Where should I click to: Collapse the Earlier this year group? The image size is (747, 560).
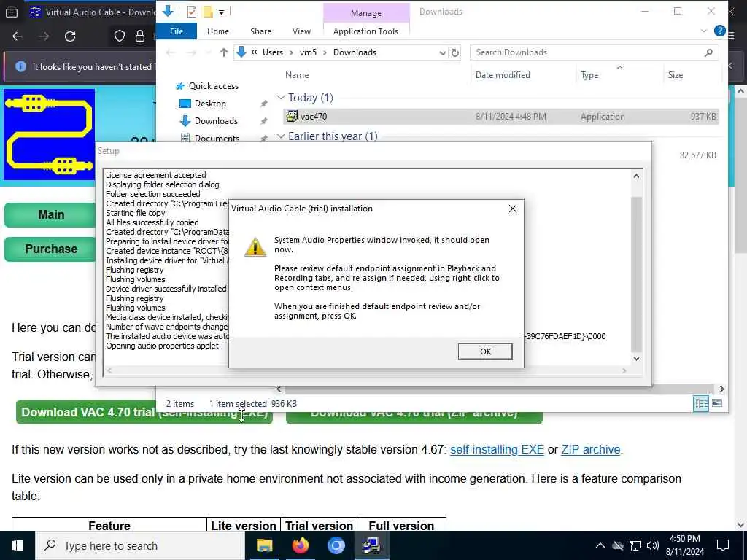tap(281, 136)
